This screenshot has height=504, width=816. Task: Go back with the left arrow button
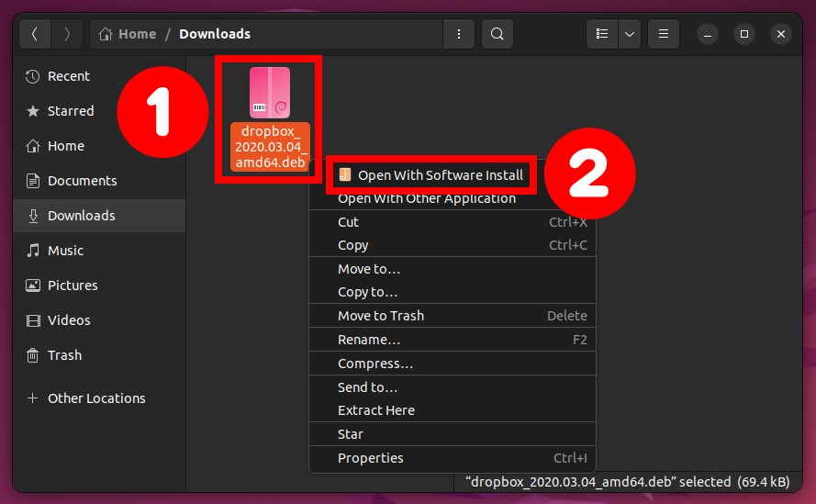[35, 34]
